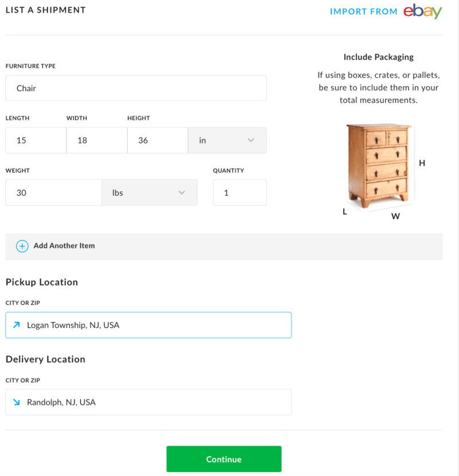Click the Length input field
The width and height of the screenshot is (459, 476).
click(36, 140)
